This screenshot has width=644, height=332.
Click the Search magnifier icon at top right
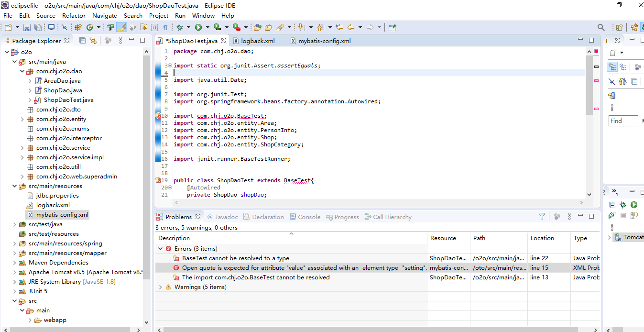click(601, 28)
